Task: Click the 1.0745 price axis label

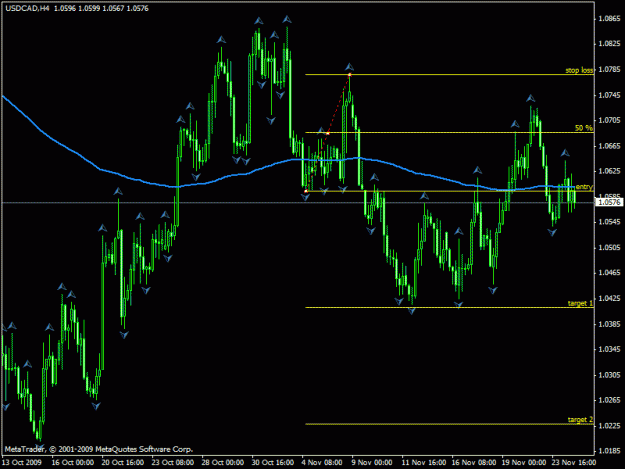Action: (609, 95)
